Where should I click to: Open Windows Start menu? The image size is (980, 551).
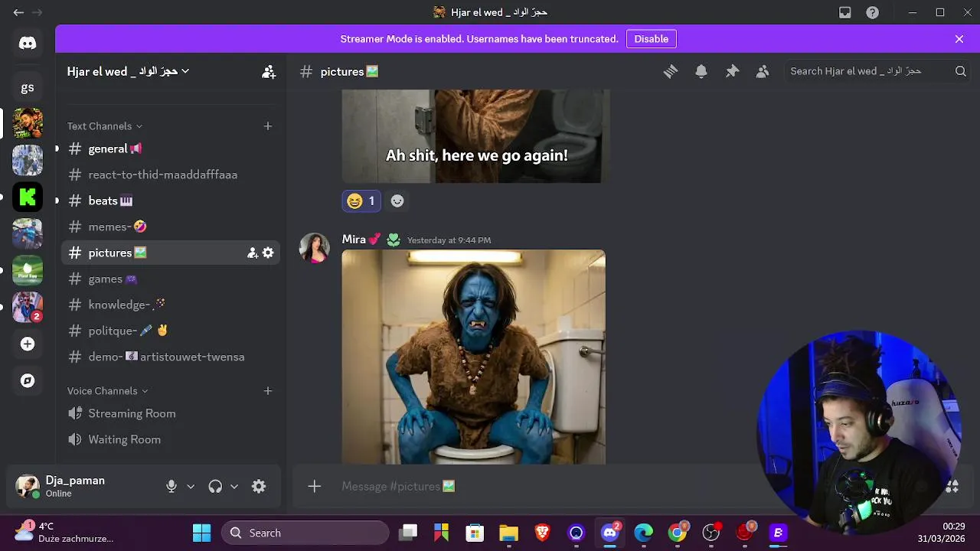[201, 533]
